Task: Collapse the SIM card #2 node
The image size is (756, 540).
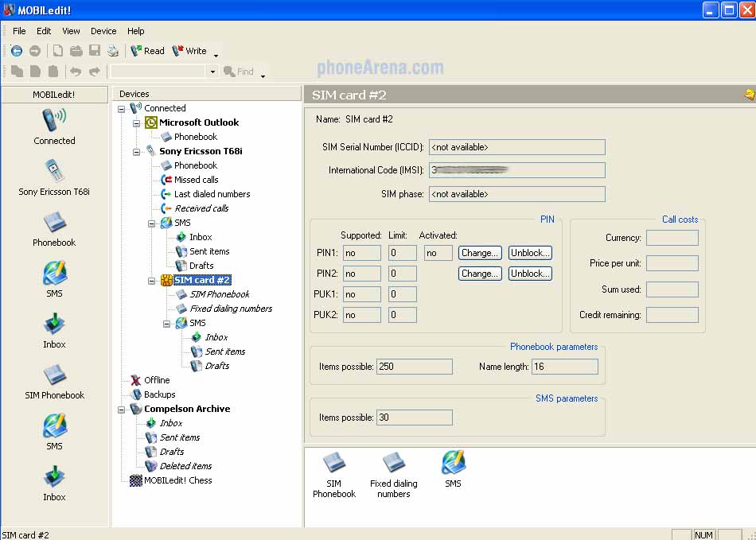Action: [151, 281]
